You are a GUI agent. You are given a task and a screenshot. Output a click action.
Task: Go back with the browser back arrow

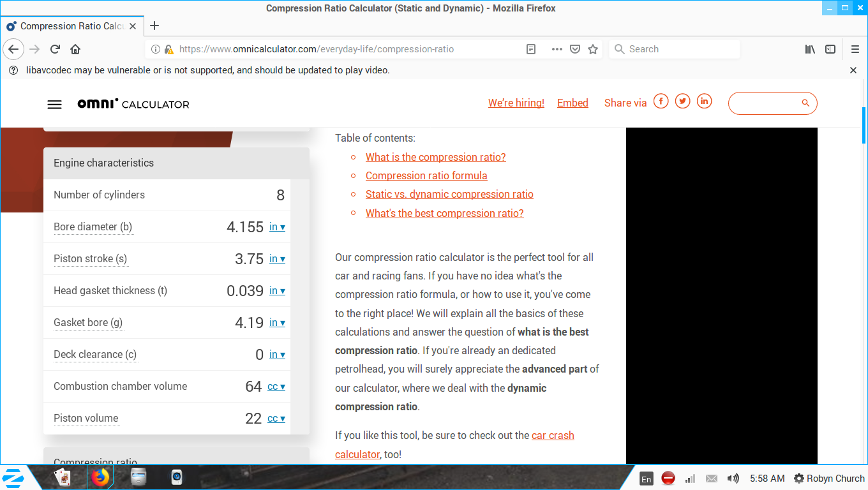pos(14,49)
